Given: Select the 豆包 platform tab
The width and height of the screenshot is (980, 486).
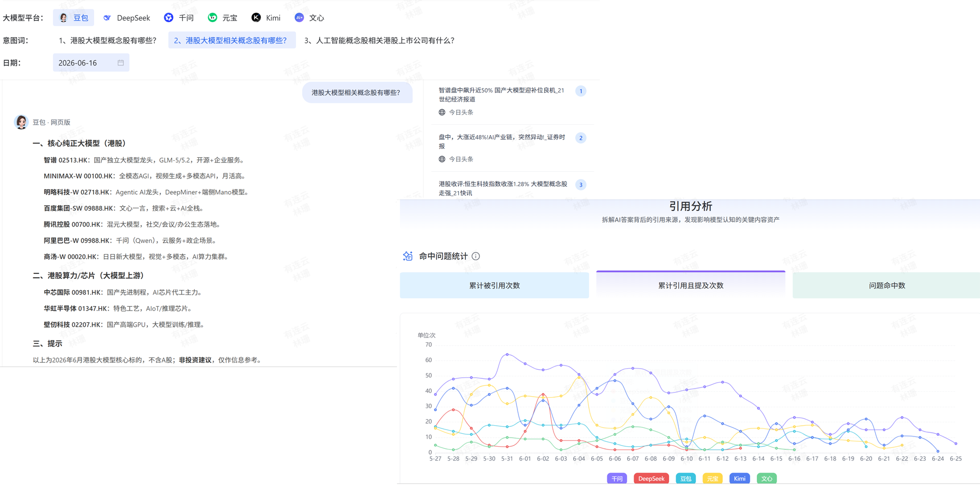Looking at the screenshot, I should pos(74,18).
